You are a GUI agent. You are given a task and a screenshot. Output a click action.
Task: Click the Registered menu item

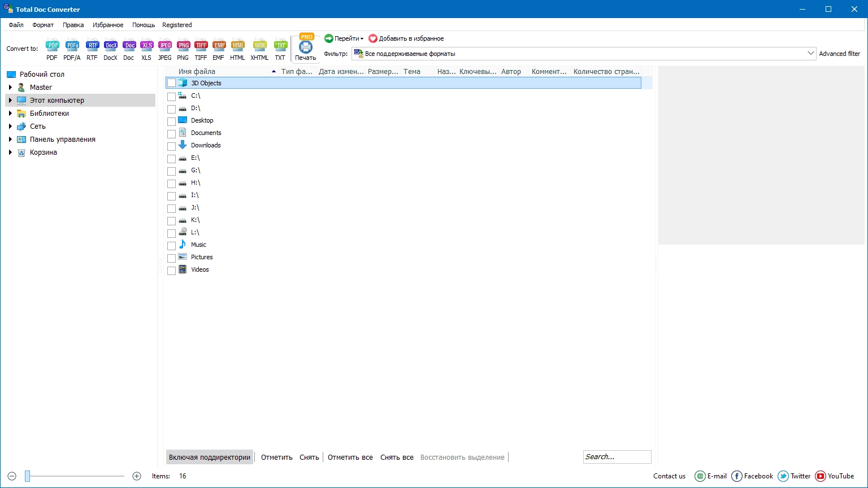[x=177, y=25]
